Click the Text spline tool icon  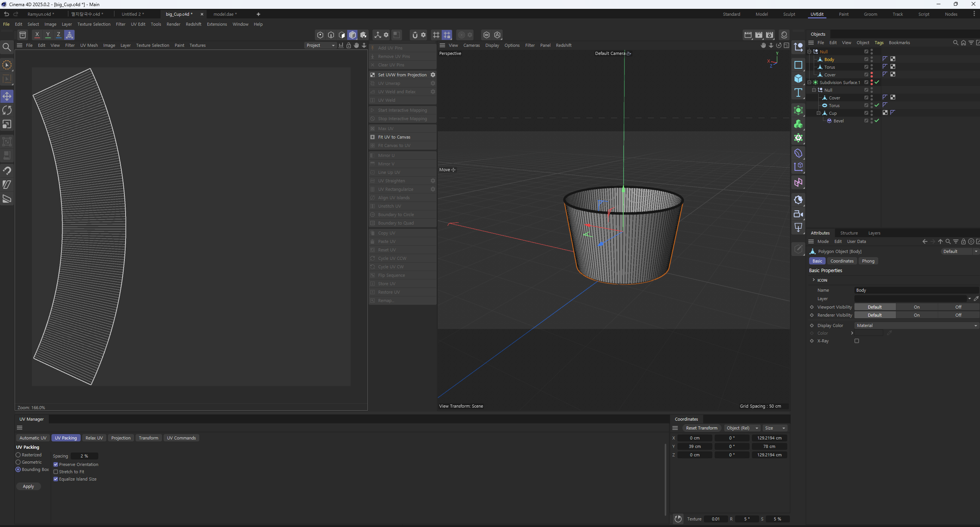pos(798,93)
